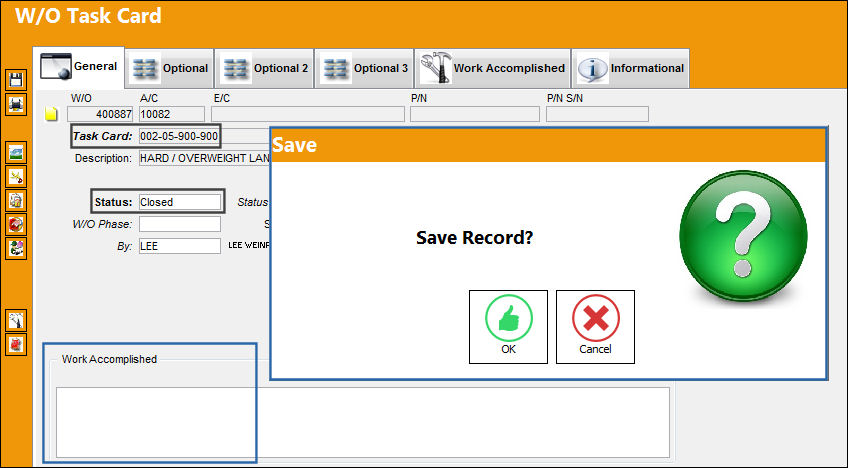Click the printer icon in left sidebar

tap(16, 104)
